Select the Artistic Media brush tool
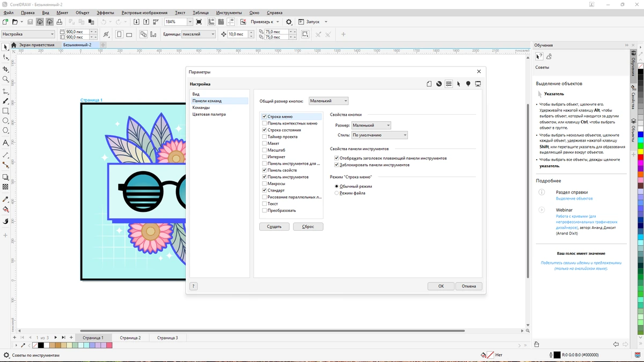Image resolution: width=644 pixels, height=362 pixels. click(5, 101)
